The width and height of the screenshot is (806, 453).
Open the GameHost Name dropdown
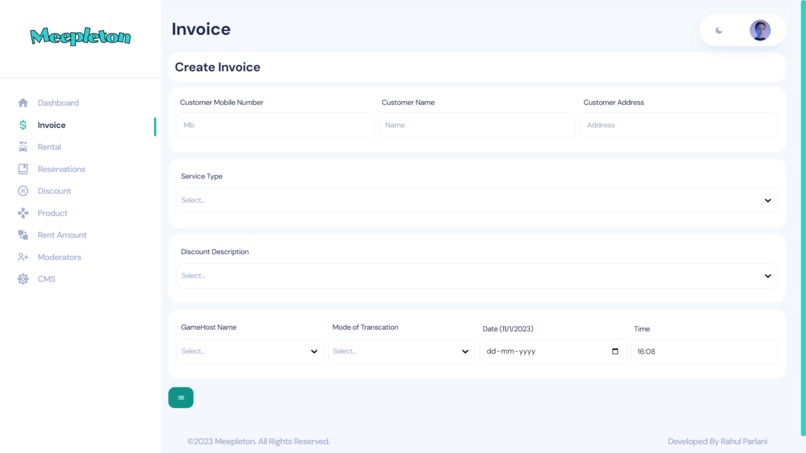[x=250, y=351]
